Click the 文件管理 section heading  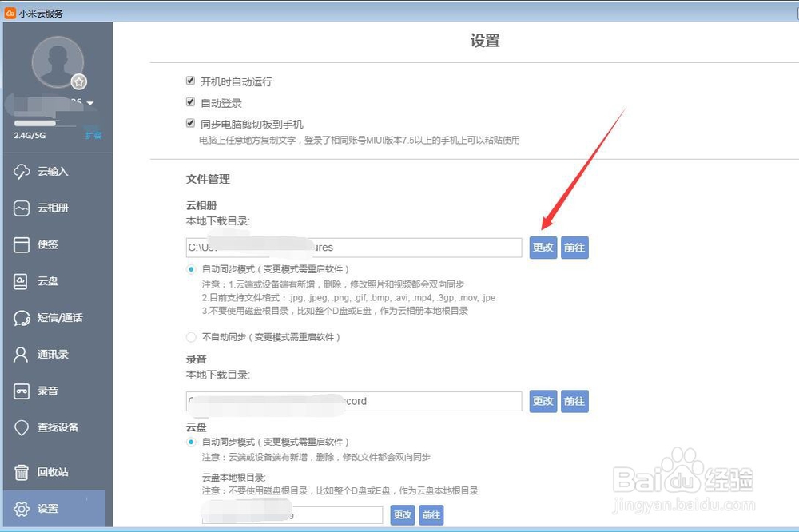(208, 180)
